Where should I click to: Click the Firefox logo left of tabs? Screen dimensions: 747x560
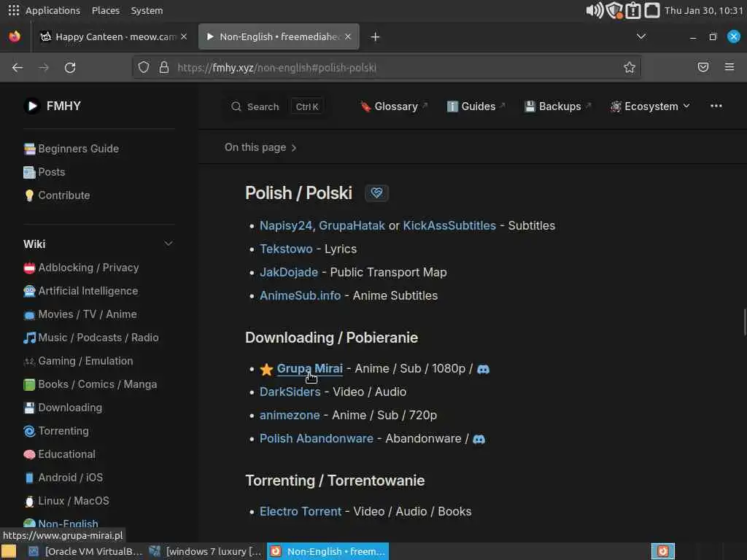click(x=15, y=36)
